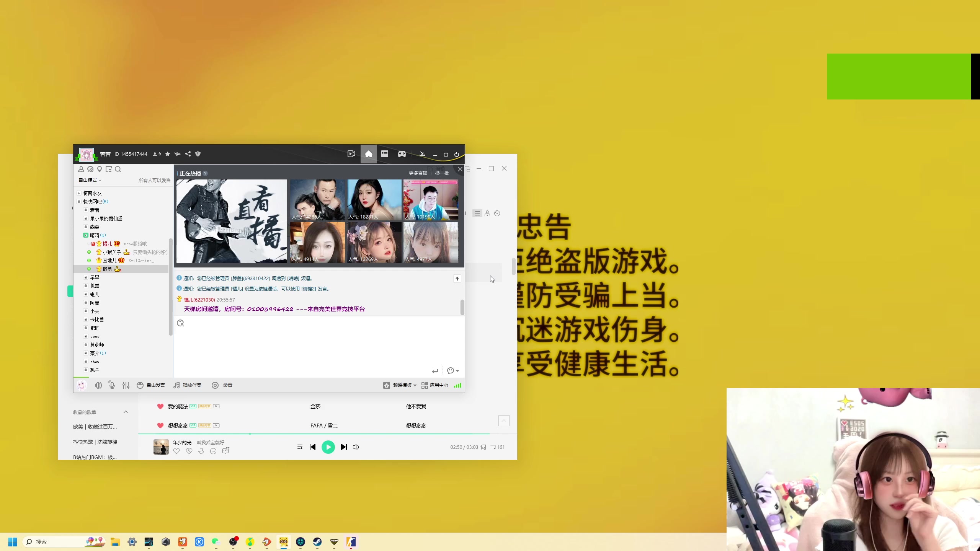The image size is (980, 551).
Task: Click the airplane icon in YY header
Action: tap(178, 154)
